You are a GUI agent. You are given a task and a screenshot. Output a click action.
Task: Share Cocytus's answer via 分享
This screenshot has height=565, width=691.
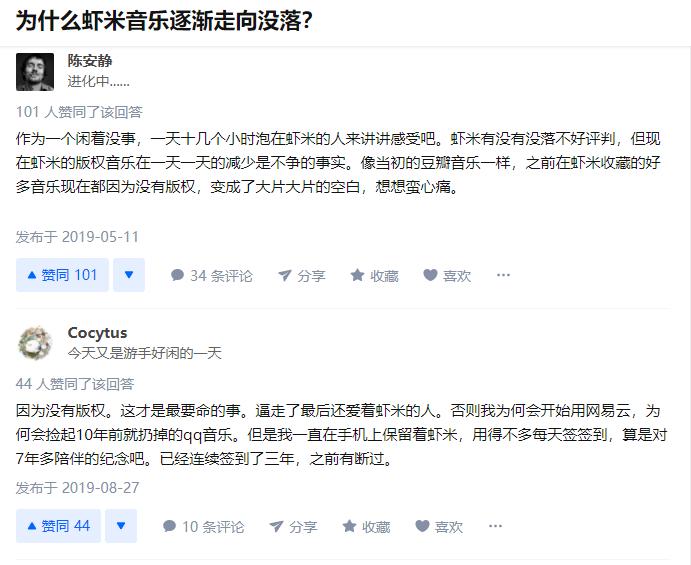pos(293,526)
